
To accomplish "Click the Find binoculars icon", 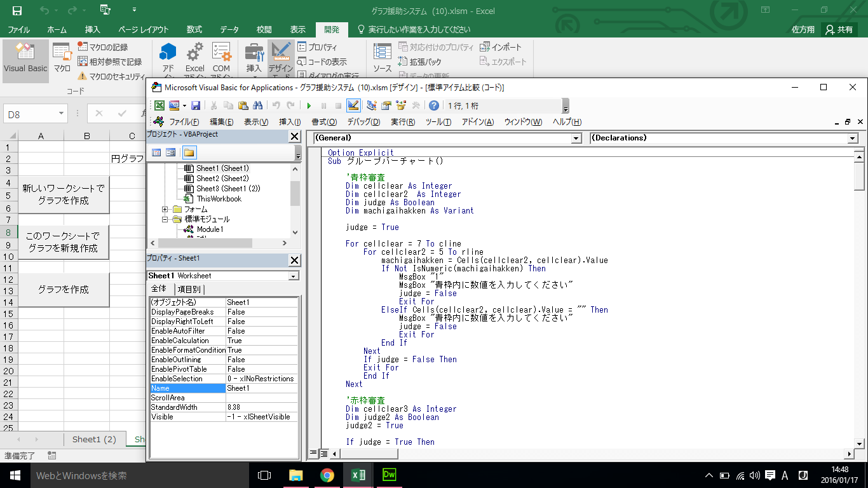I will coord(257,106).
